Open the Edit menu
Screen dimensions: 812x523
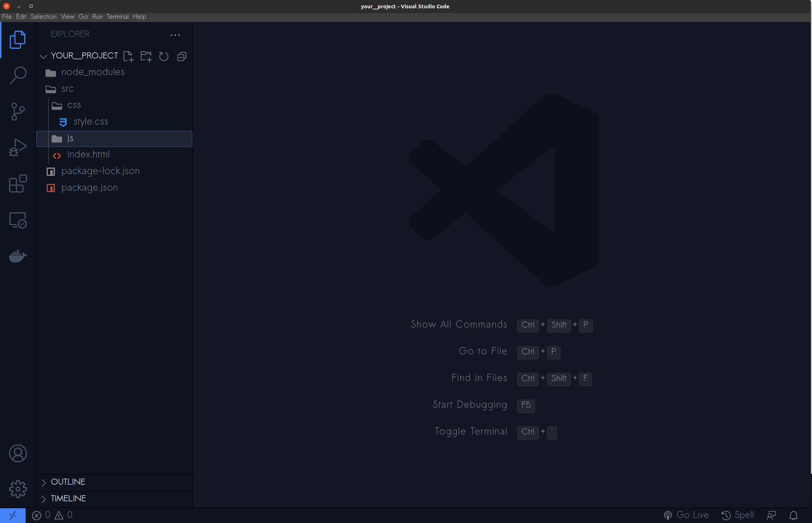(21, 17)
